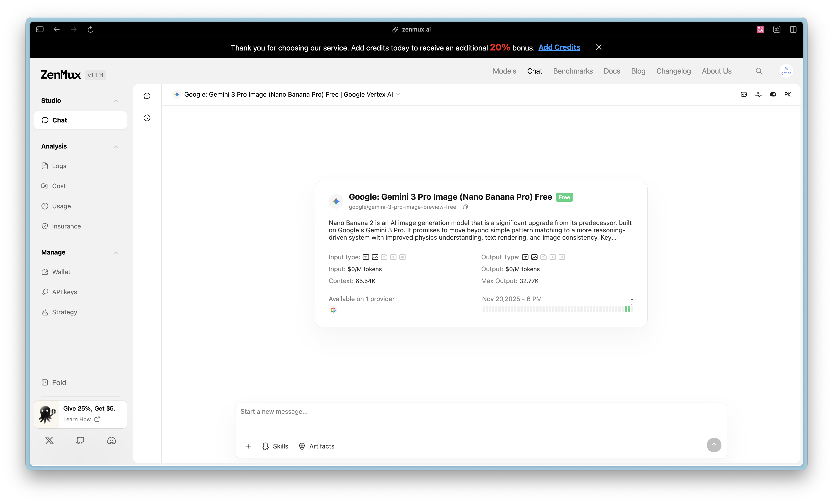Image resolution: width=833 pixels, height=504 pixels.
Task: Open model parameter sliders settings icon
Action: pos(758,95)
